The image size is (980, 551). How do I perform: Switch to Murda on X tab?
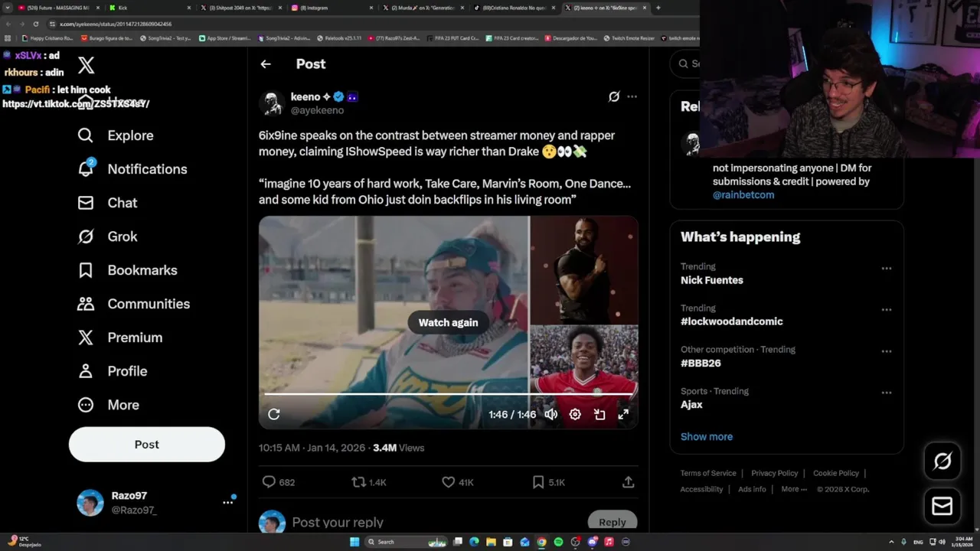coord(423,8)
